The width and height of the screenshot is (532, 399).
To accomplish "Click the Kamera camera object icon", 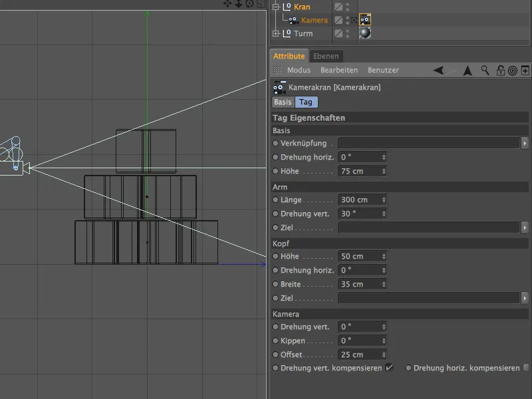I will (293, 21).
